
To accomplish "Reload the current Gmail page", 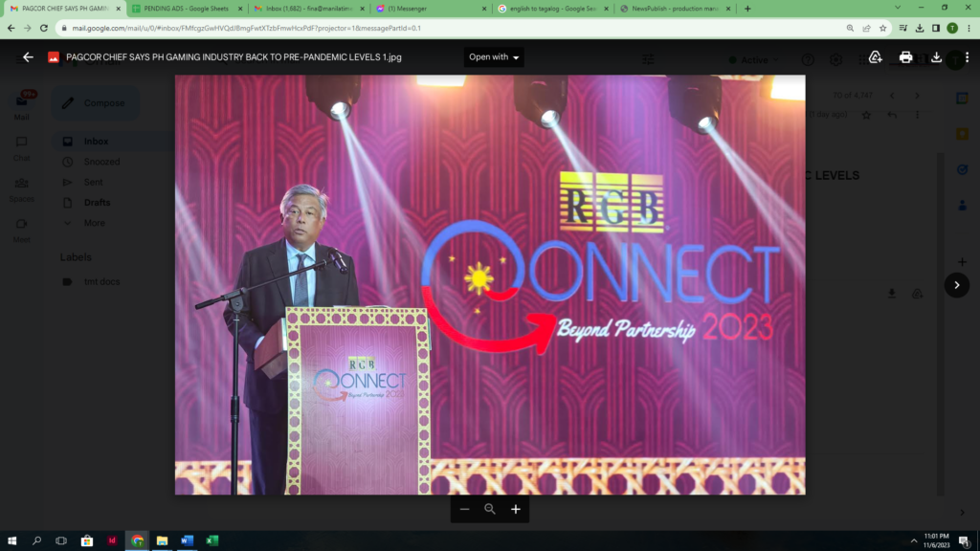I will tap(44, 28).
